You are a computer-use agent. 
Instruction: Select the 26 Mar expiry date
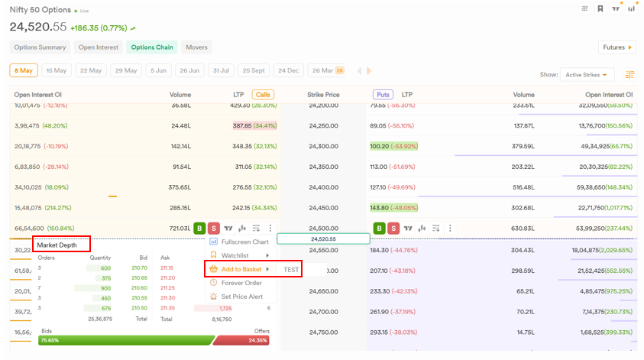pos(327,70)
